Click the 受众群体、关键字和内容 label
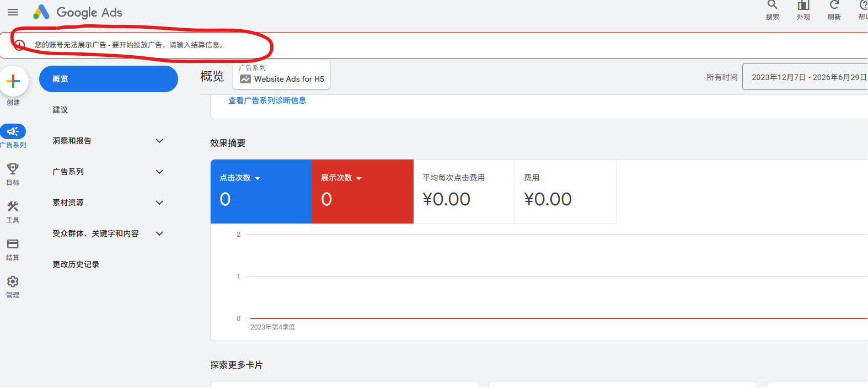This screenshot has width=868, height=388. pos(96,233)
